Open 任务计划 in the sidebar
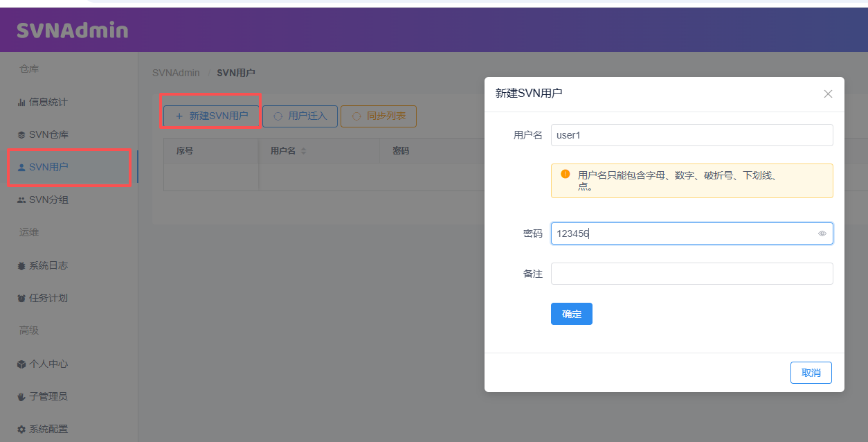Screen dimensions: 868x442 coord(42,298)
